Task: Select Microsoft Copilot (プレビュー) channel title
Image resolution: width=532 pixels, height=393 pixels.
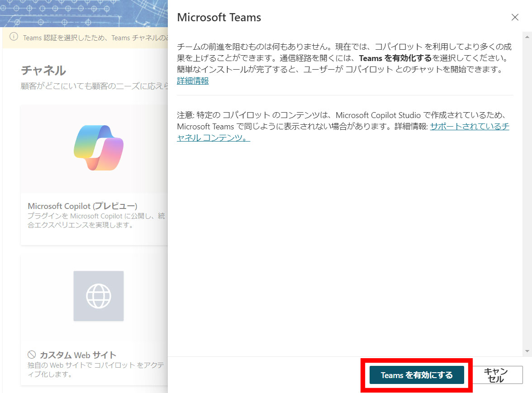Action: coord(82,206)
